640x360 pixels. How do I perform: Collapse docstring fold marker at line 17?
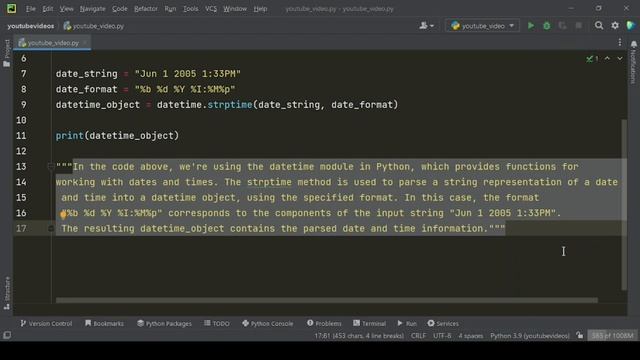point(51,229)
